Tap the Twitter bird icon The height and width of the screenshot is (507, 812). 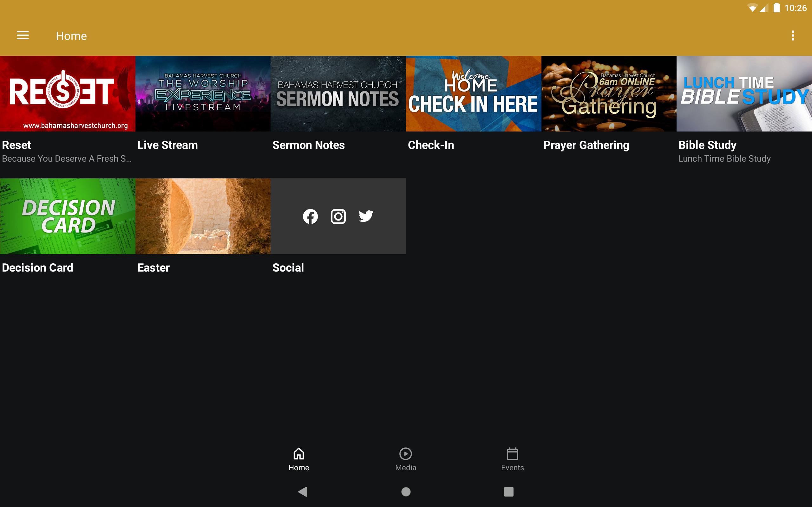click(366, 216)
